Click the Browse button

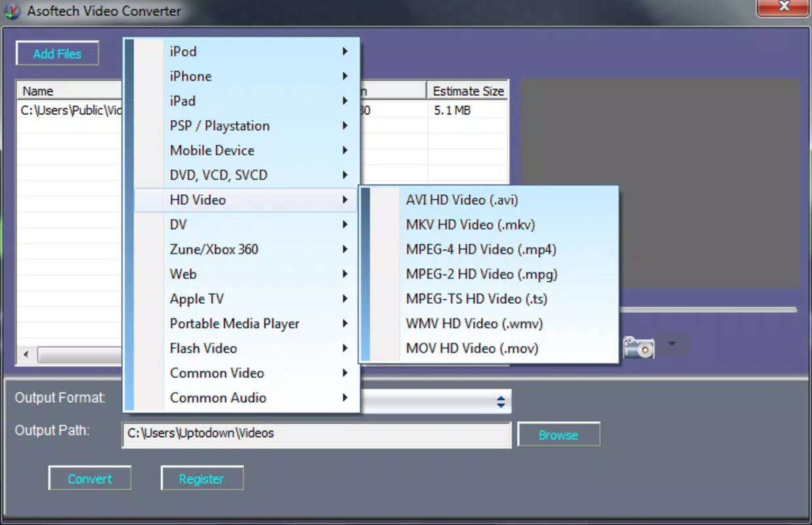559,435
